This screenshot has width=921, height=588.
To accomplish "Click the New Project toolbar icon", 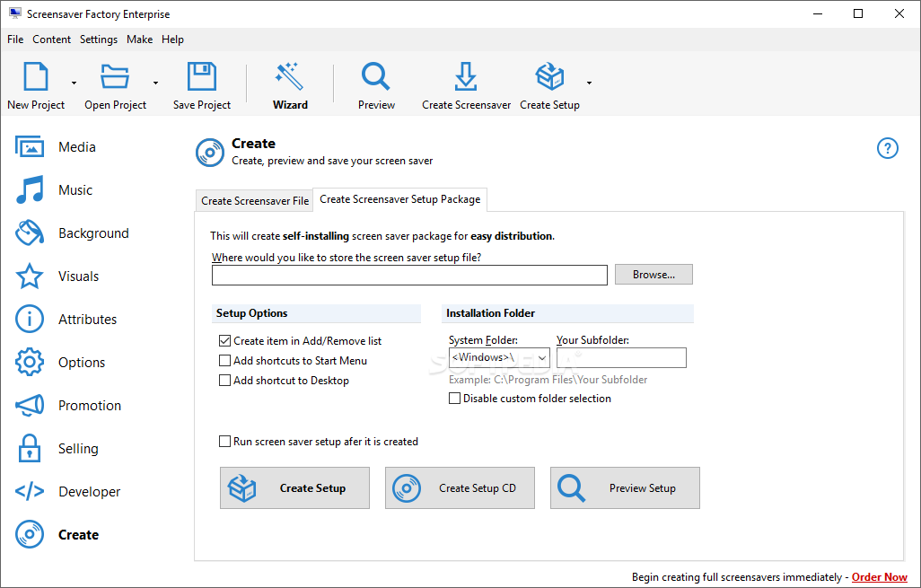I will [x=36, y=76].
